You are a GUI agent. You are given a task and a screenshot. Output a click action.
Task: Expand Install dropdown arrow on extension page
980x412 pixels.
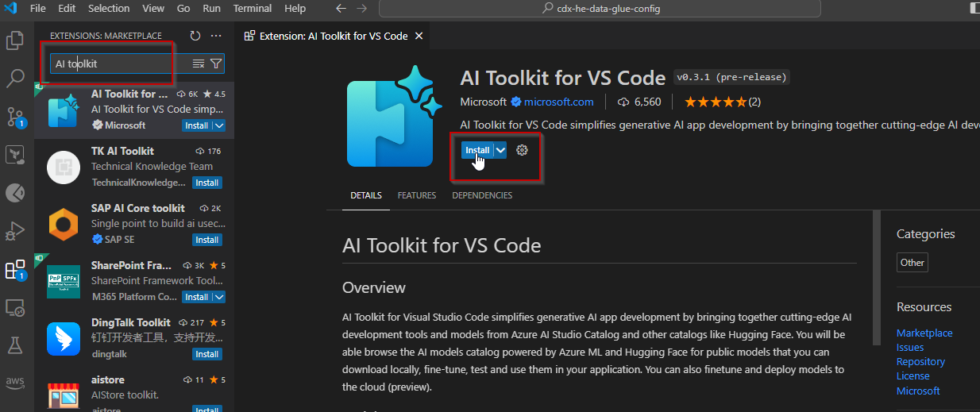coord(500,150)
